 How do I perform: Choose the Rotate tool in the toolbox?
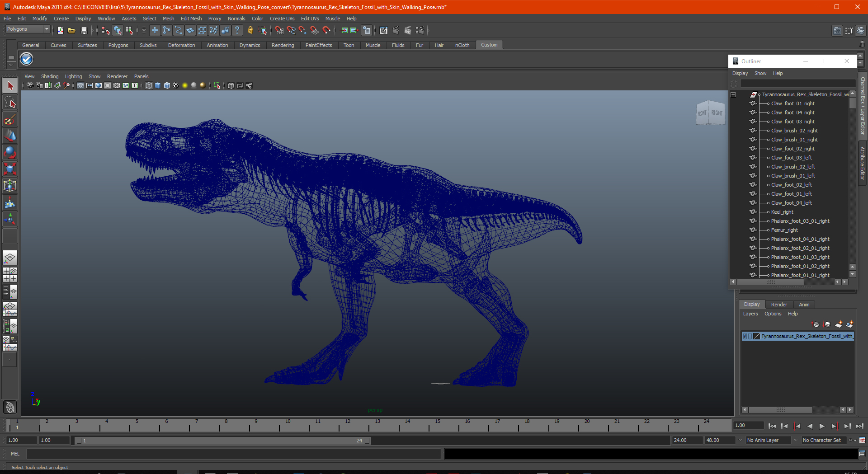click(10, 153)
